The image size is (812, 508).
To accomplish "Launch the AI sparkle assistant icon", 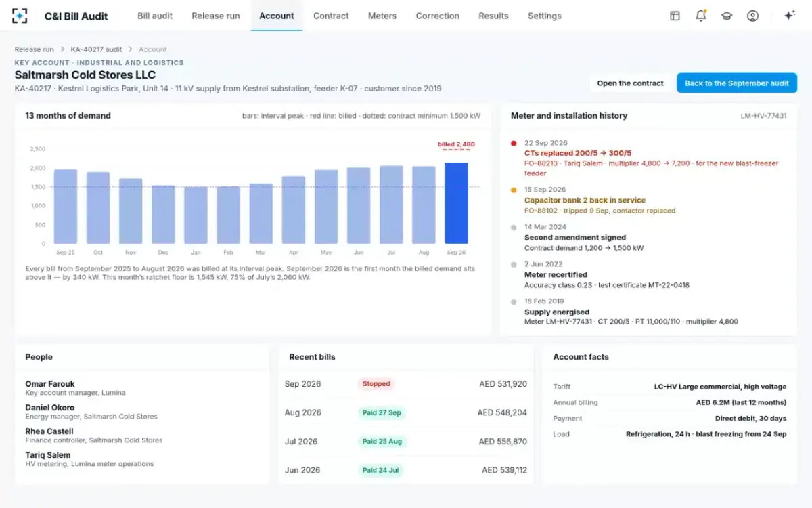I will point(789,16).
